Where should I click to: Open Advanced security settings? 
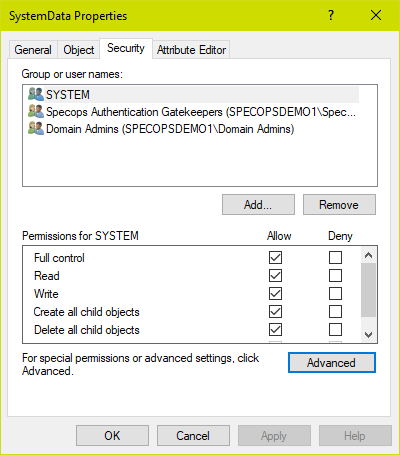click(x=332, y=363)
